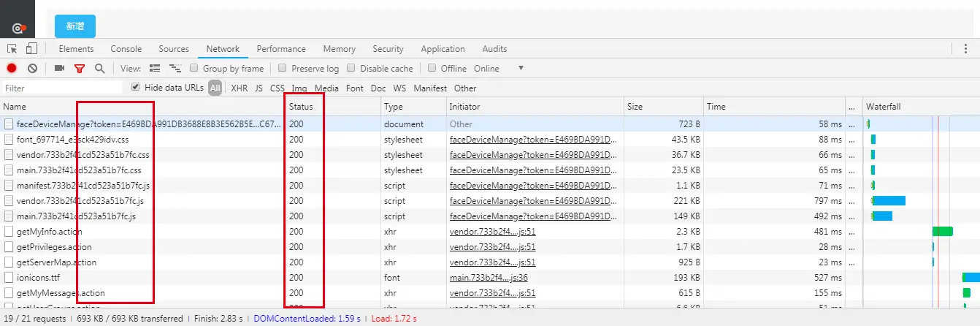Open initiator link of getMyMessages.action row
The image size is (980, 326).
(x=492, y=293)
